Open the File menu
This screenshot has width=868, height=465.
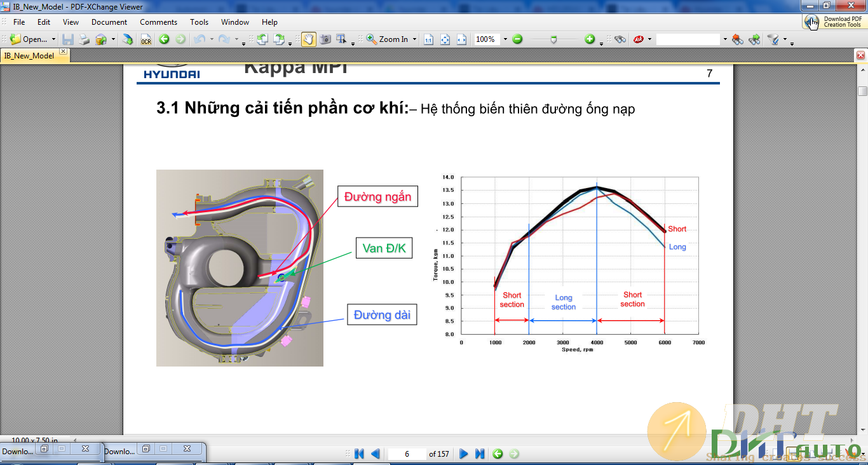click(x=19, y=22)
